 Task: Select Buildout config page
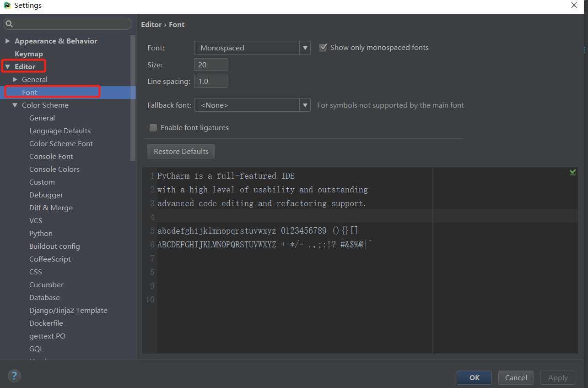pos(54,246)
